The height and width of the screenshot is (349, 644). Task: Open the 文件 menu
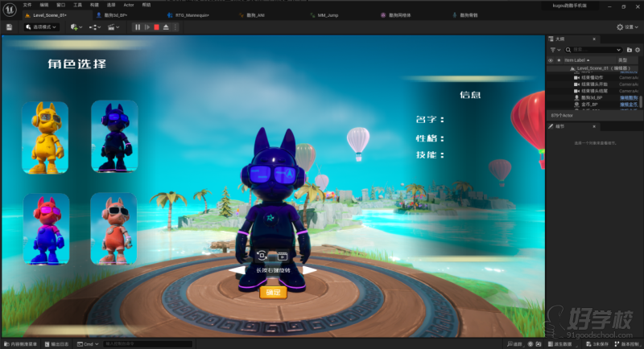tap(27, 4)
